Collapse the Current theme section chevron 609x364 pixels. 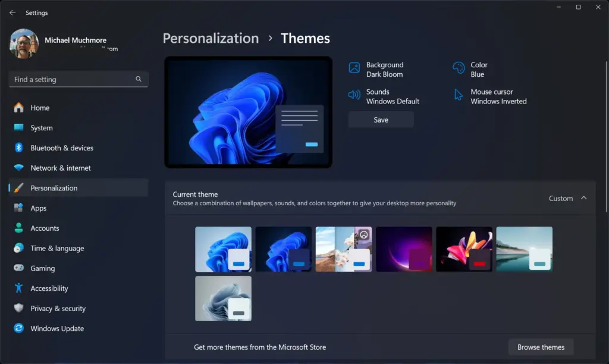click(584, 198)
